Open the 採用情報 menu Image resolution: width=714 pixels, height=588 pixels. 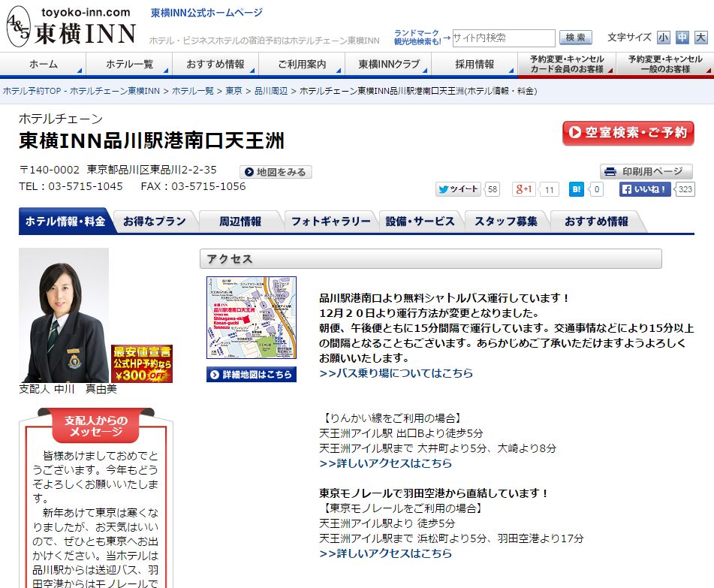coord(474,65)
